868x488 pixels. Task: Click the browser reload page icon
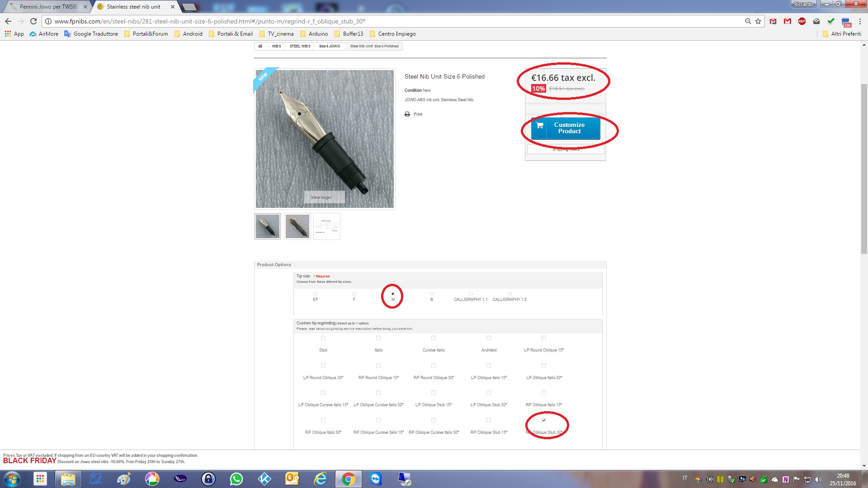[x=33, y=21]
